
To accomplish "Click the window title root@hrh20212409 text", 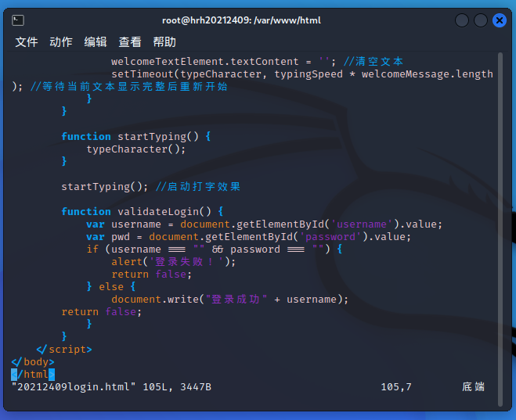I will tap(241, 20).
